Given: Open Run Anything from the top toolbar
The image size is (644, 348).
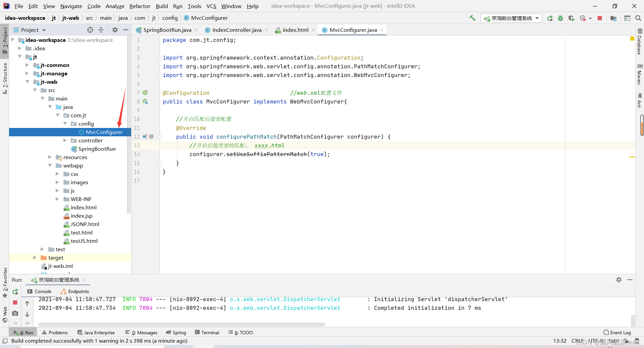Looking at the screenshot, I should (627, 18).
